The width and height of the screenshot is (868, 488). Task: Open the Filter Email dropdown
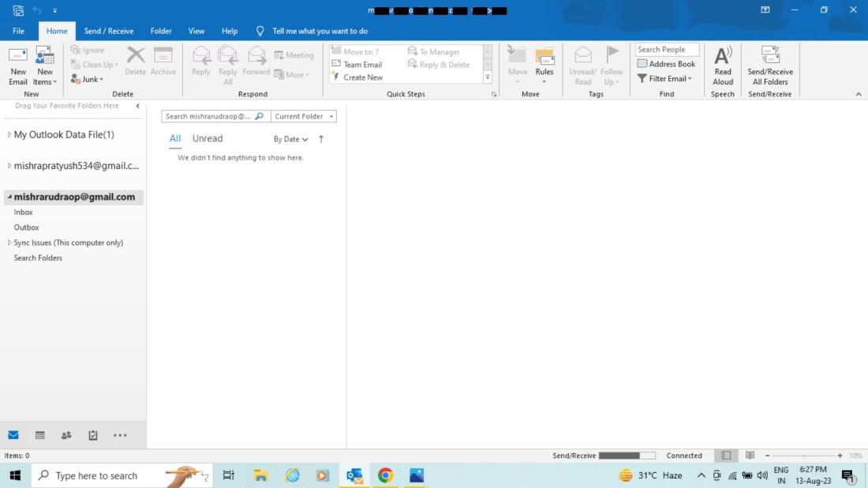(664, 79)
